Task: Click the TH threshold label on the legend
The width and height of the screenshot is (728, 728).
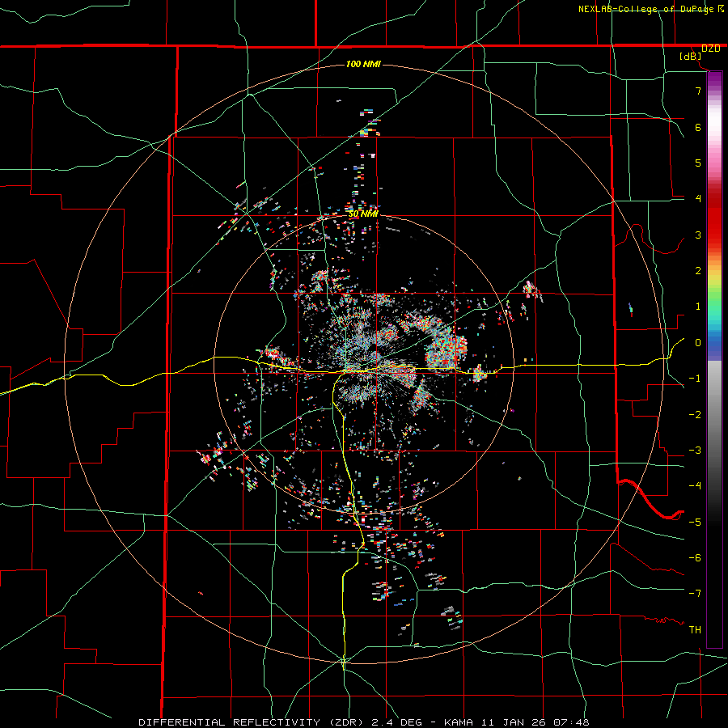Action: tap(695, 630)
